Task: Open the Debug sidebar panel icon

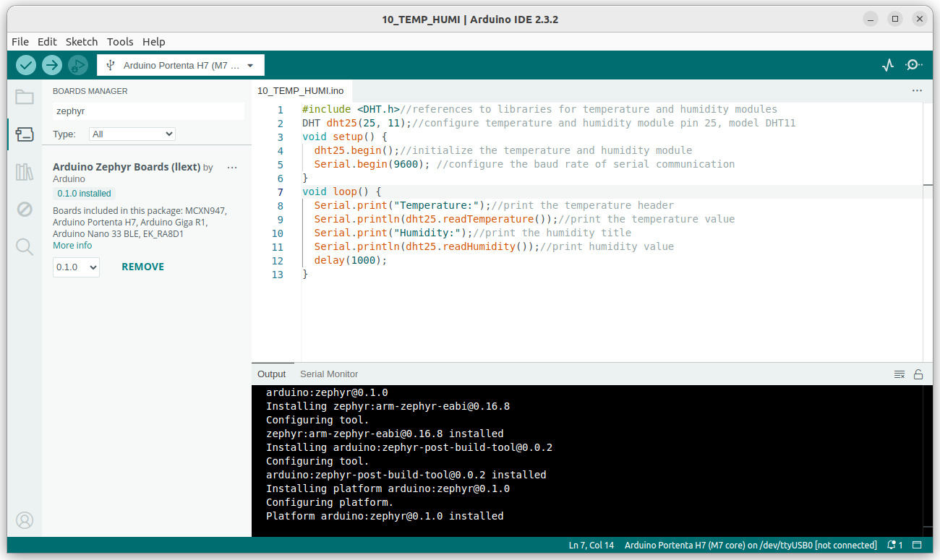Action: click(x=25, y=210)
